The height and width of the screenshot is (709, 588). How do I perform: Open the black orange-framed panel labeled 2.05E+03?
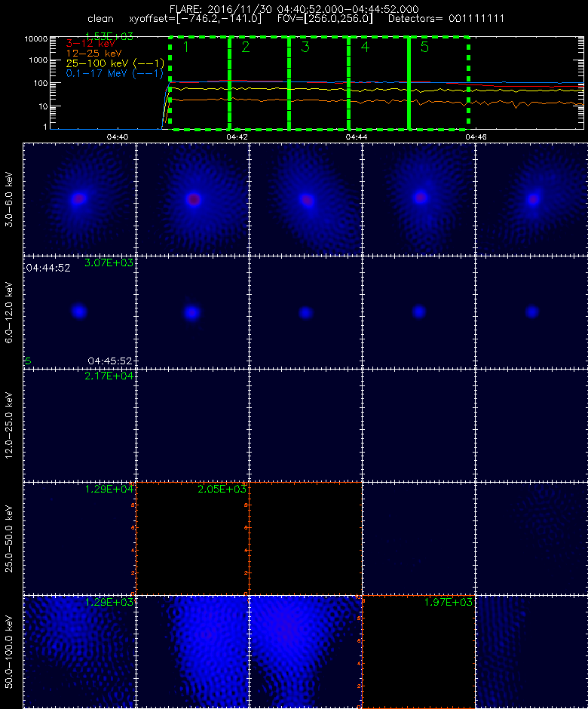tap(192, 539)
